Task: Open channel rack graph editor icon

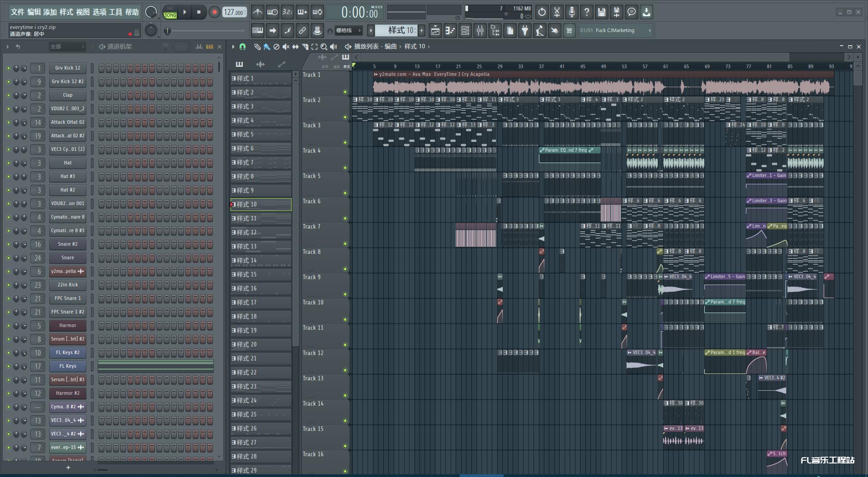Action: (199, 47)
